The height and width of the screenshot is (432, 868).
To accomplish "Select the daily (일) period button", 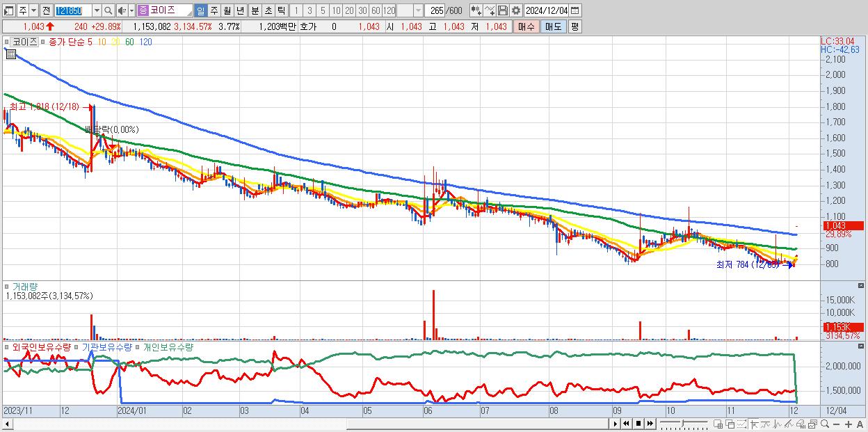I will 200,10.
